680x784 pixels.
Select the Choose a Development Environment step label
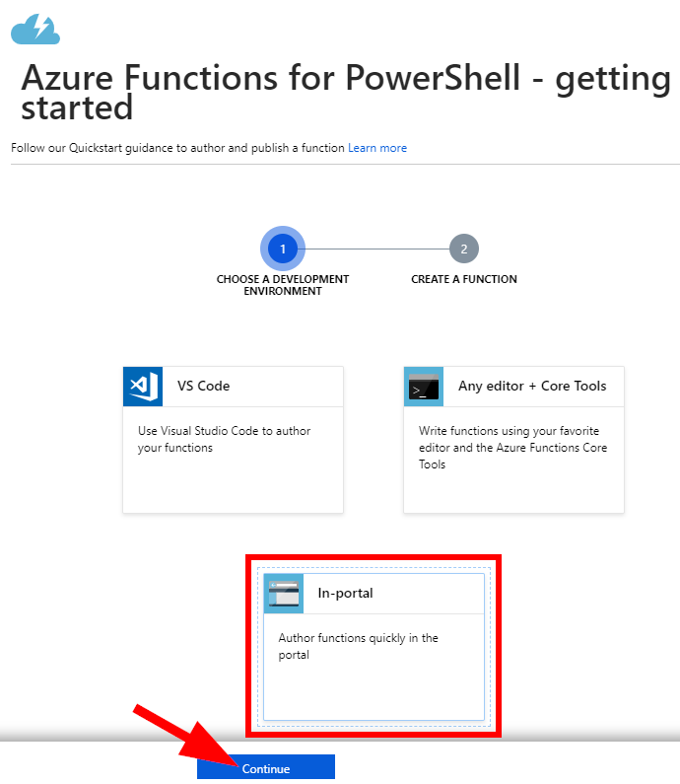click(283, 285)
